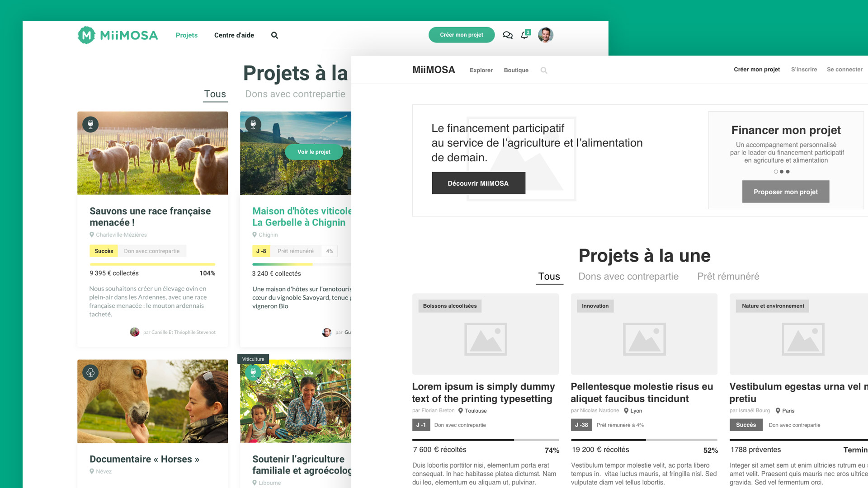Click the Innovation category tag
868x488 pixels.
pos(595,306)
